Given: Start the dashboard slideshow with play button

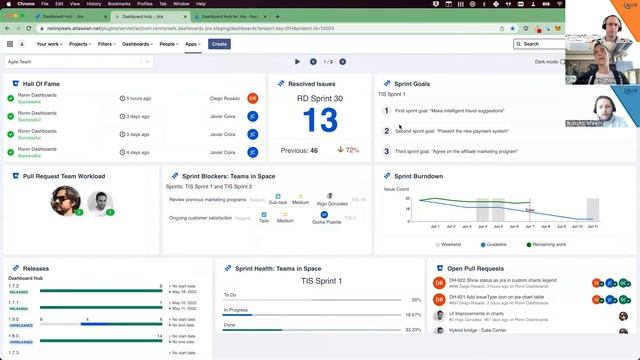Looking at the screenshot, I should click(x=297, y=62).
